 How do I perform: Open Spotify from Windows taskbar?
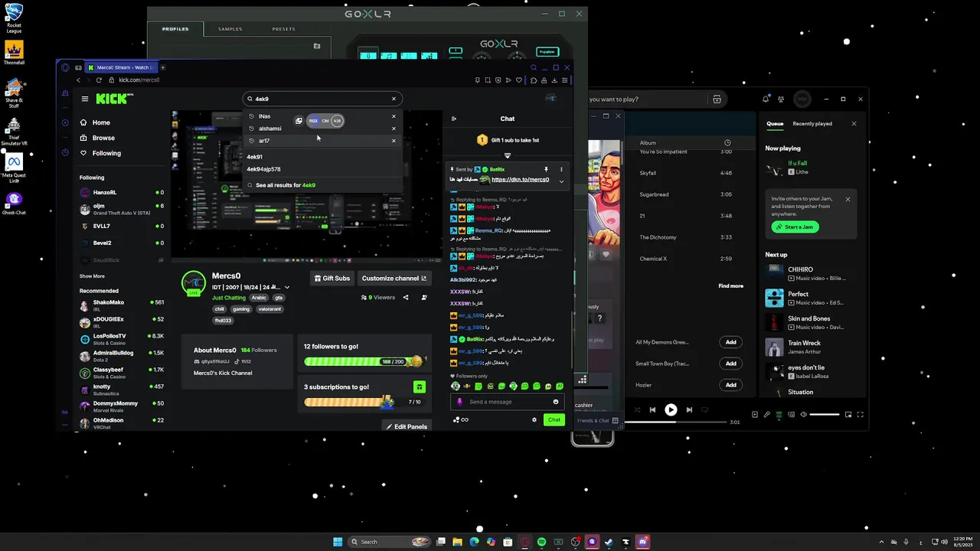[542, 542]
